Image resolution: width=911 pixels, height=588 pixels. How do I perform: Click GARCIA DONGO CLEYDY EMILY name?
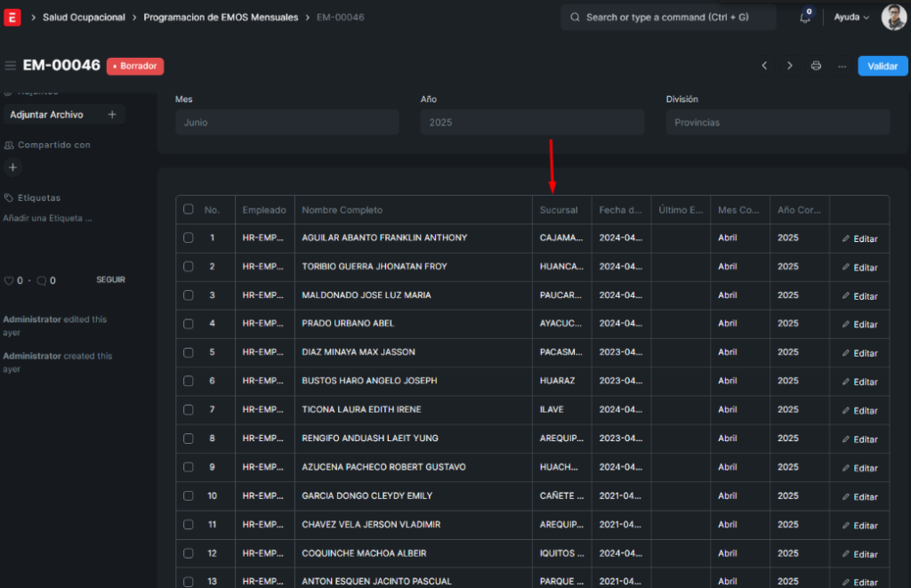(x=367, y=495)
